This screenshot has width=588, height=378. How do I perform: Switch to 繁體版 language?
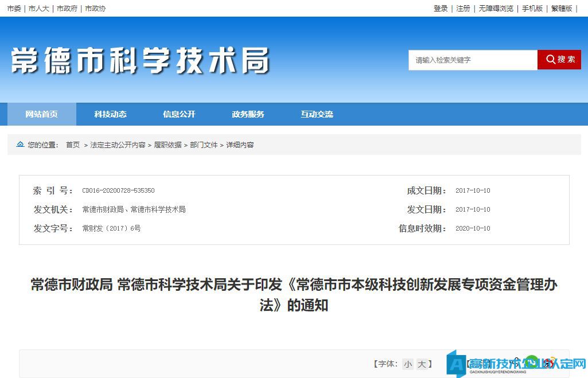[562, 8]
